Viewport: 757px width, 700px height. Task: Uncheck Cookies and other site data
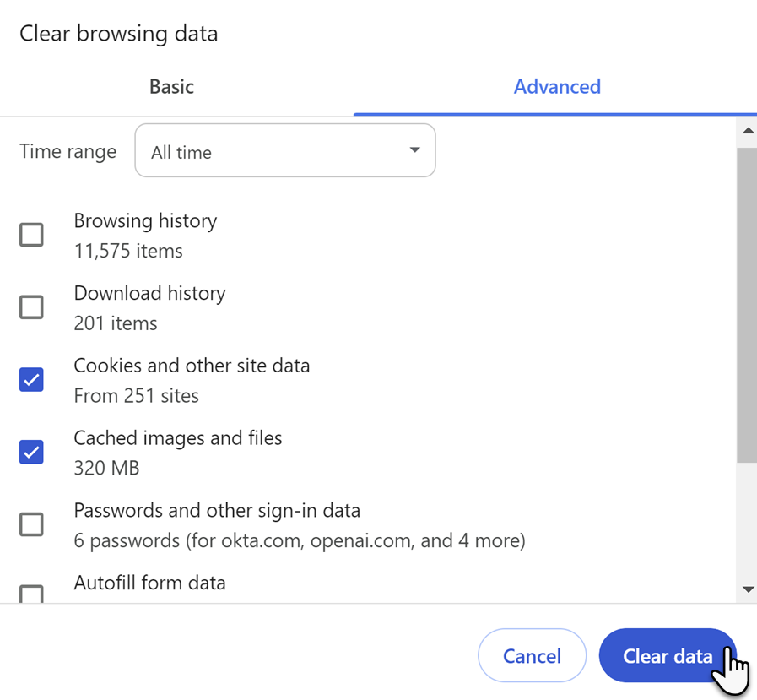[30, 380]
